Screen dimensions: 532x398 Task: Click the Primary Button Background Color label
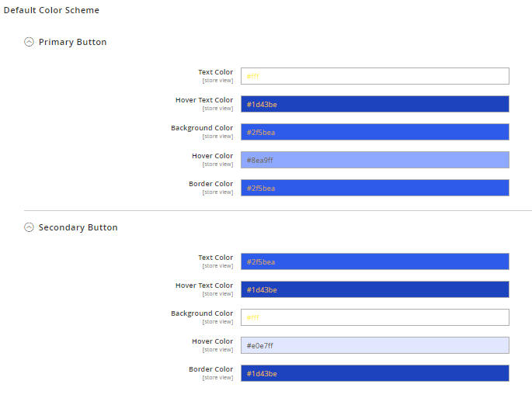pos(202,128)
